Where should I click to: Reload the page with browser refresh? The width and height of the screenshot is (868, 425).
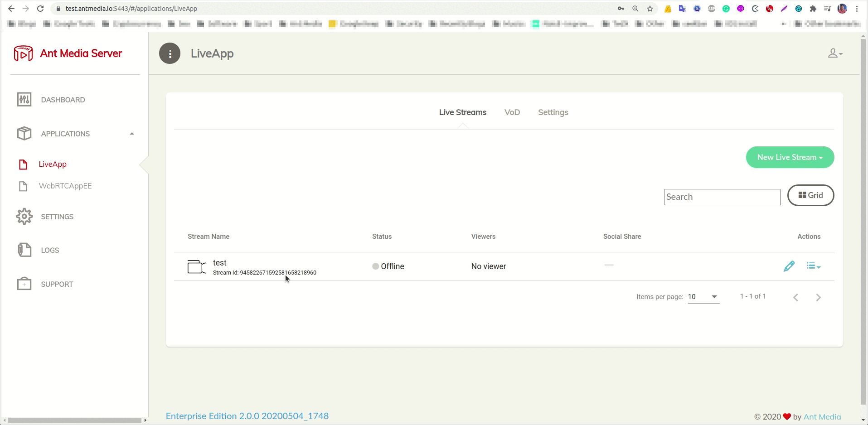click(x=40, y=9)
